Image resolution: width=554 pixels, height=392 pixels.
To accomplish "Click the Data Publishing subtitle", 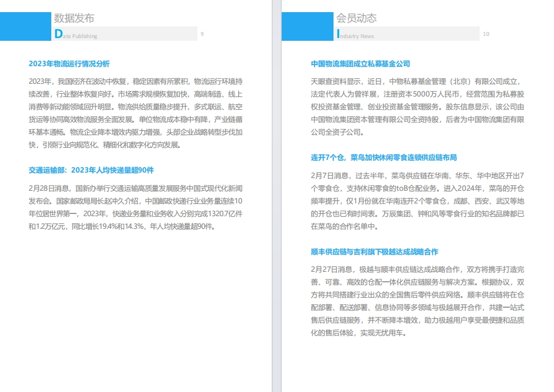I will coord(76,34).
